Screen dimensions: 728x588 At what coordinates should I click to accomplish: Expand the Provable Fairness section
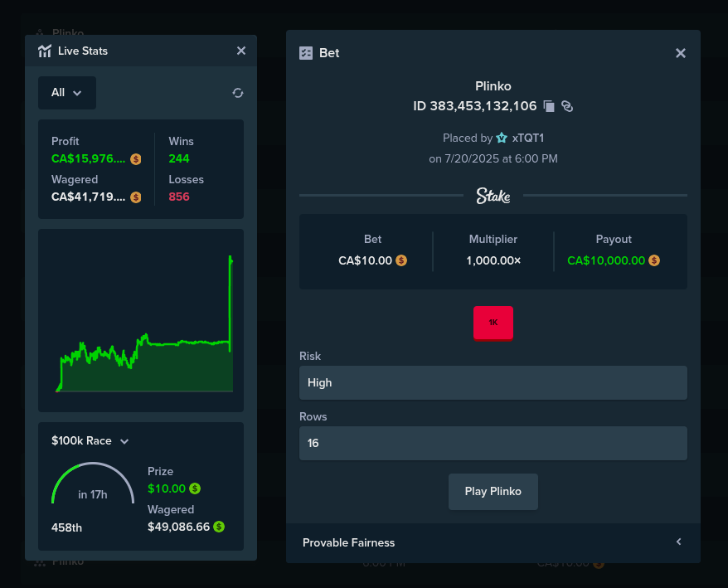coord(493,542)
